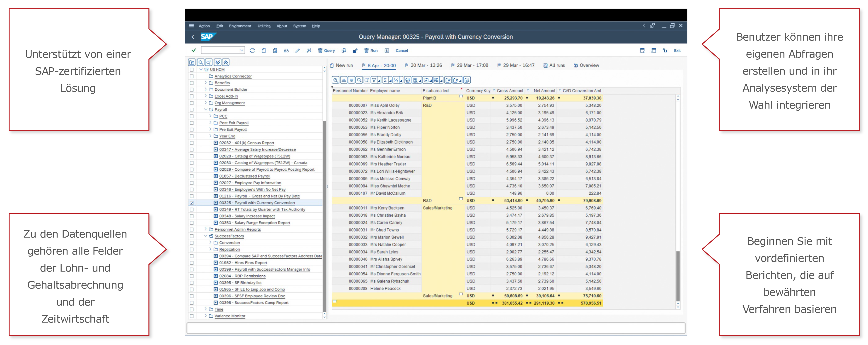
Task: Click the add folder icon above tree
Action: 192,62
